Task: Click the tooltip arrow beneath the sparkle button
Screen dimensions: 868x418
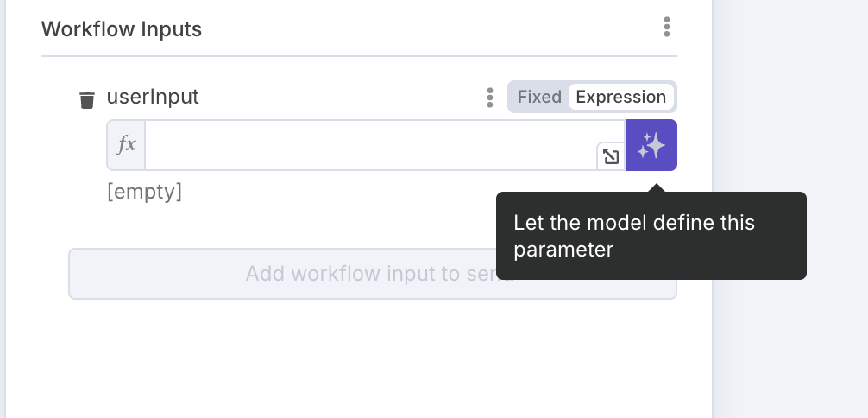Action: tap(657, 188)
